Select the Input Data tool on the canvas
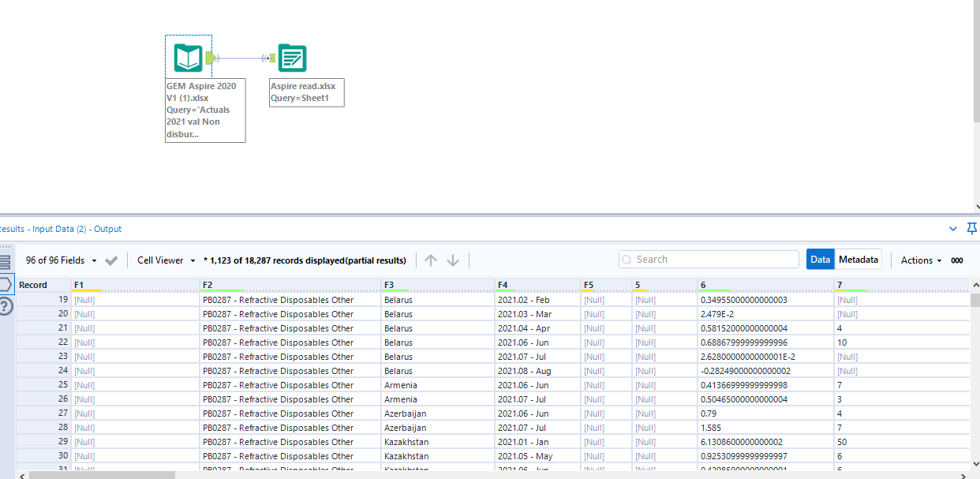The height and width of the screenshot is (479, 980). pos(188,58)
